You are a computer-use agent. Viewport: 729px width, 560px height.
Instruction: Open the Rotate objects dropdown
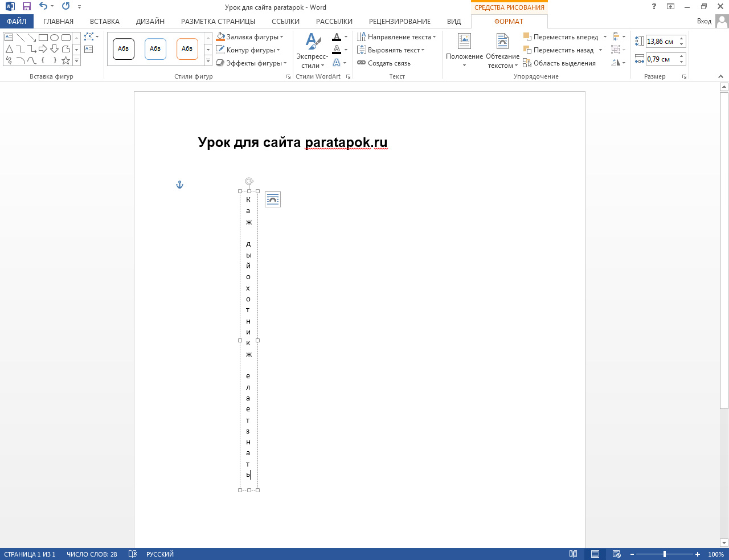tap(619, 63)
